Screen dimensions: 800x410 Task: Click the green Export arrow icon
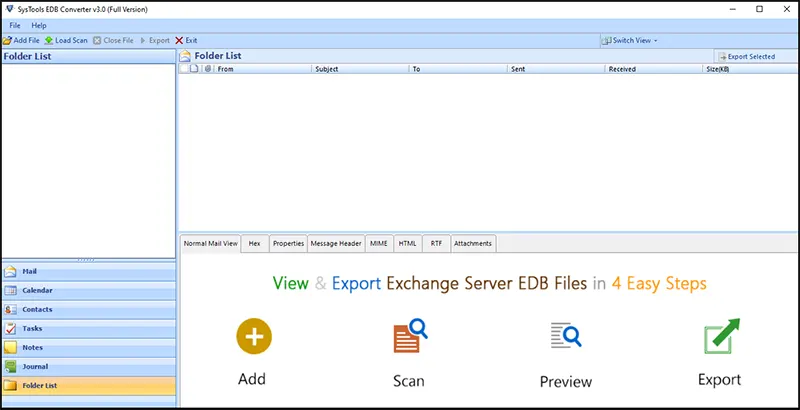click(x=721, y=336)
